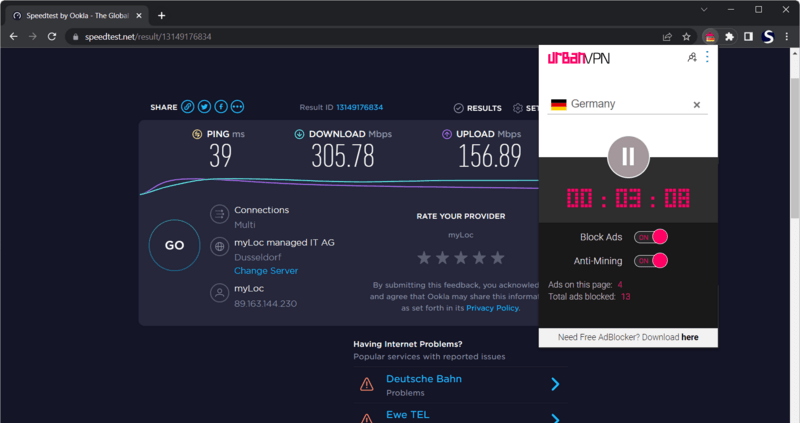This screenshot has width=800, height=423.
Task: Click the VPN timer 00:03:08
Action: (628, 198)
